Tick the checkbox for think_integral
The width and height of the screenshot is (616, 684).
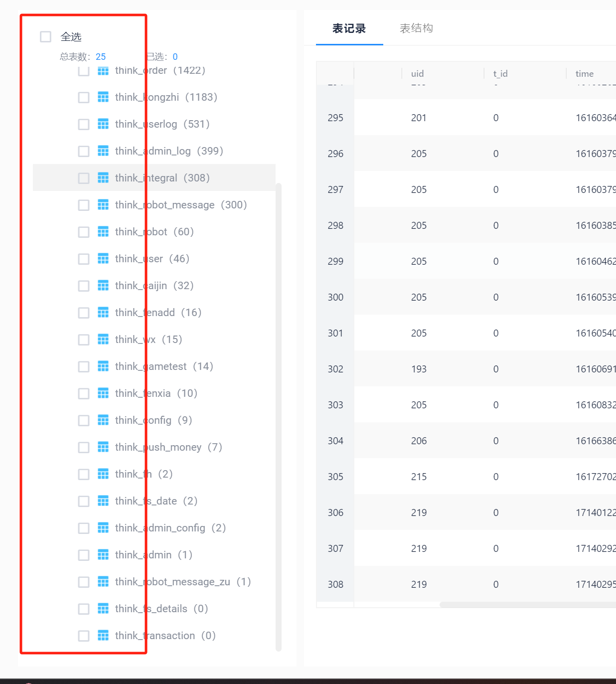point(84,178)
